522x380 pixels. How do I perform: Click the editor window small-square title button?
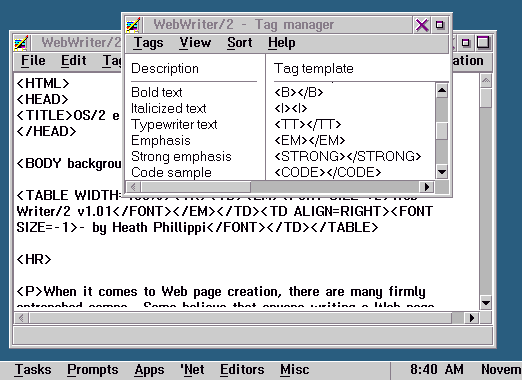coord(465,43)
